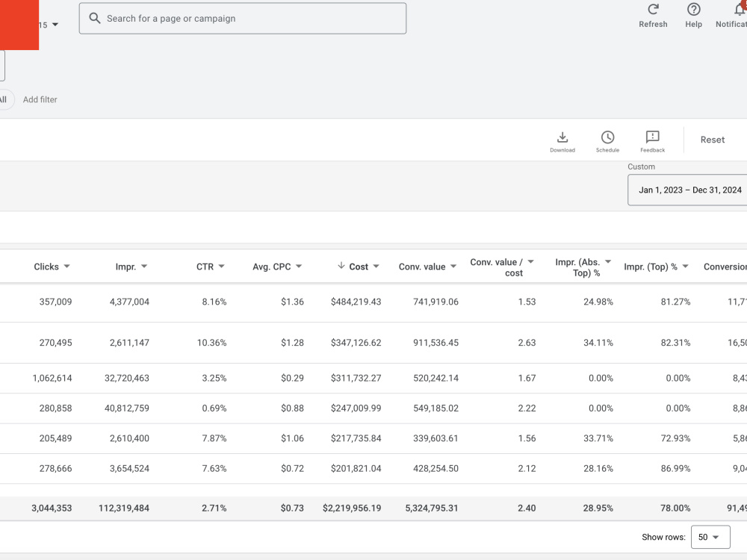Select the conv. value cell 339,603.61
This screenshot has height=560, width=747.
tap(436, 438)
